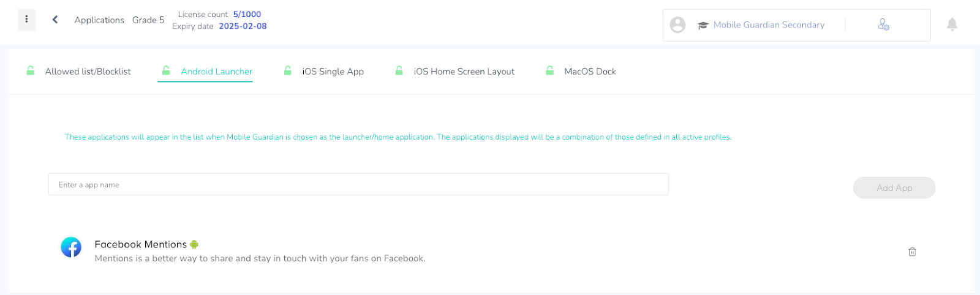Open the notifications bell
Image resolution: width=980 pixels, height=295 pixels.
coord(952,24)
